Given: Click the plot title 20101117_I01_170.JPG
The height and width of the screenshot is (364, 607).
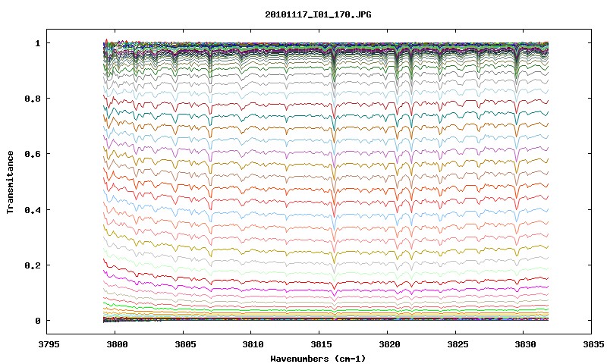Looking at the screenshot, I should click(318, 15).
